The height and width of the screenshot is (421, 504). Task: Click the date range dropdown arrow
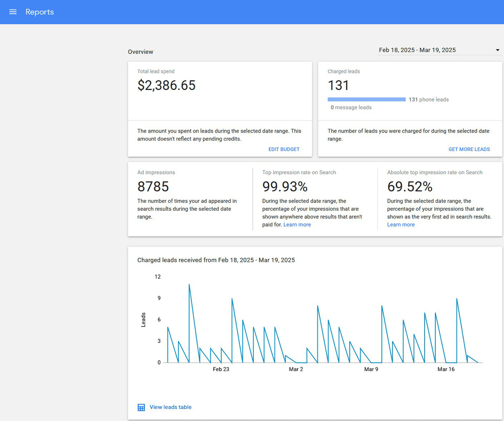[498, 50]
